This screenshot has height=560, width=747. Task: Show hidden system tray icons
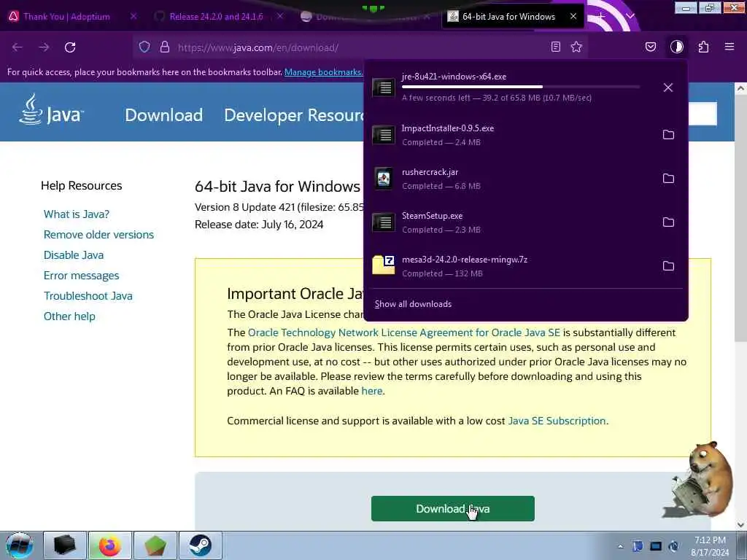pos(620,547)
